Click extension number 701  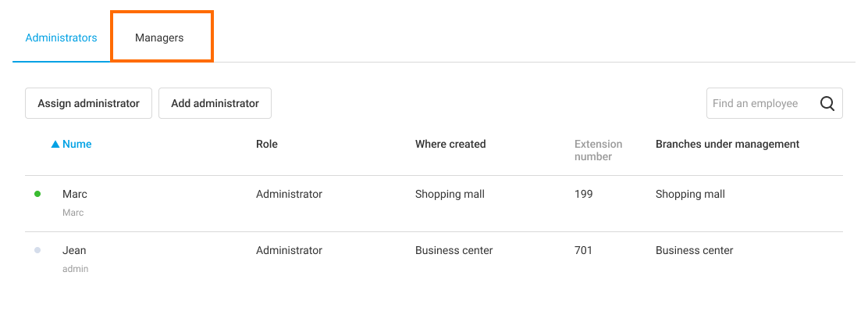coord(583,250)
